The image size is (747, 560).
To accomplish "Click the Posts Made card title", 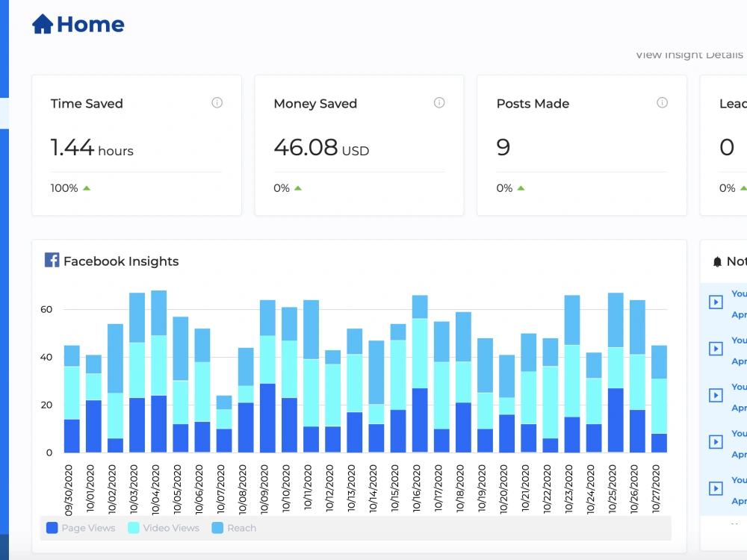I will 533,103.
